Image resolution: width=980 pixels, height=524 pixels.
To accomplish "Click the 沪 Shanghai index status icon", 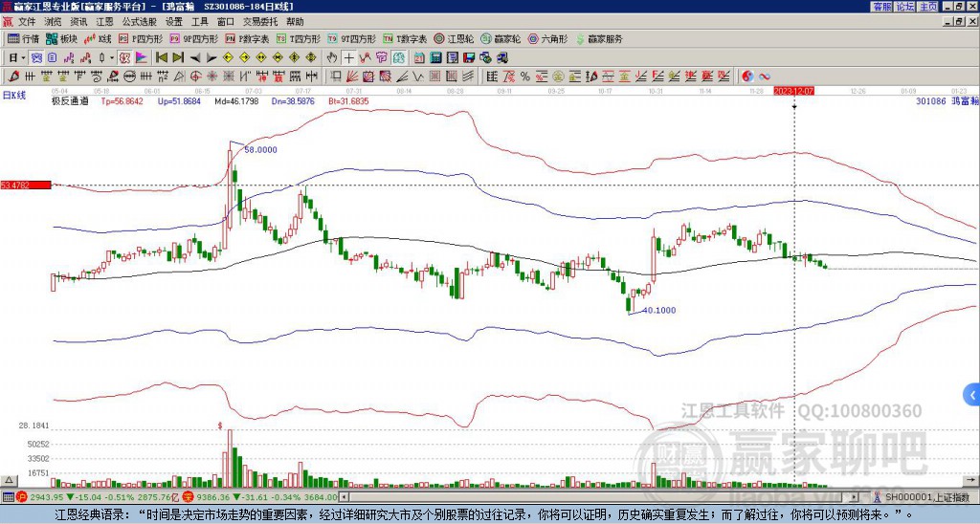I will point(22,497).
